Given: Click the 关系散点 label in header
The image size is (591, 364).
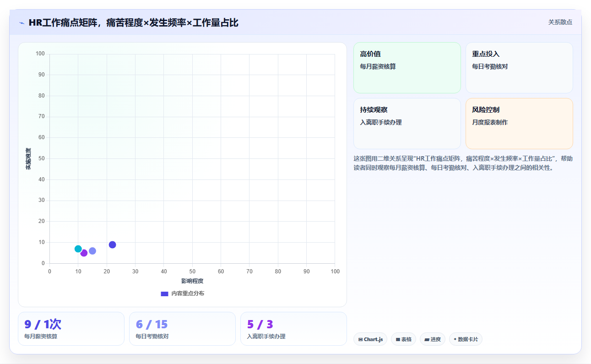Looking at the screenshot, I should (x=560, y=22).
